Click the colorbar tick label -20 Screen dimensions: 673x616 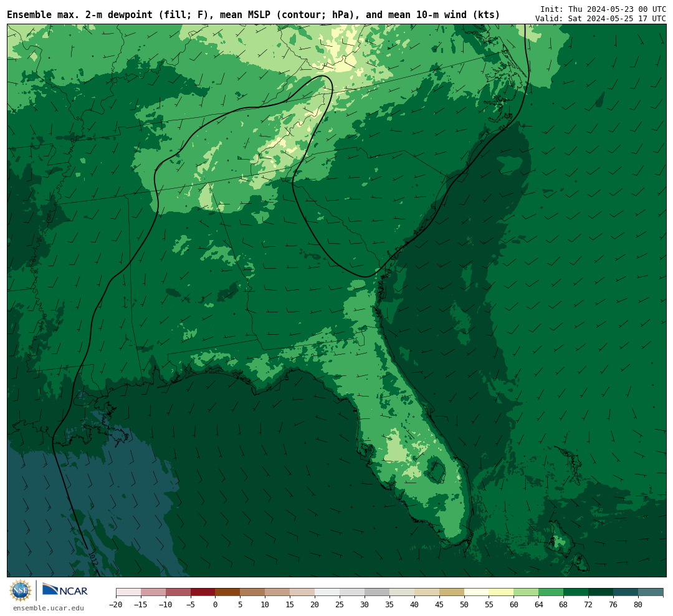(x=116, y=604)
